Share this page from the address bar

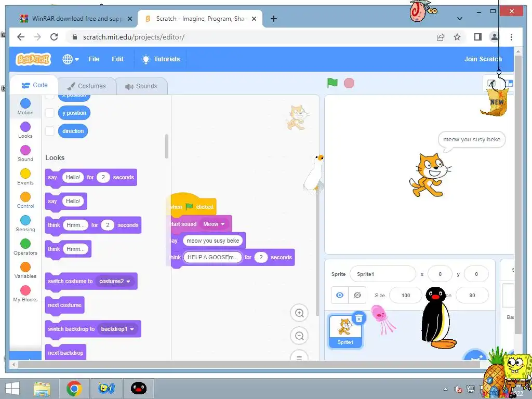441,37
